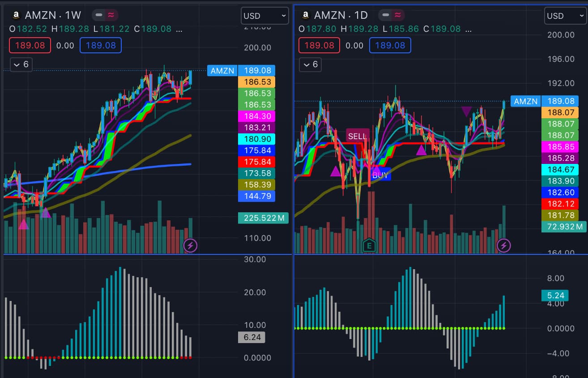Click the AMZN price line label on the weekly chart
Image resolution: width=588 pixels, height=378 pixels.
222,71
